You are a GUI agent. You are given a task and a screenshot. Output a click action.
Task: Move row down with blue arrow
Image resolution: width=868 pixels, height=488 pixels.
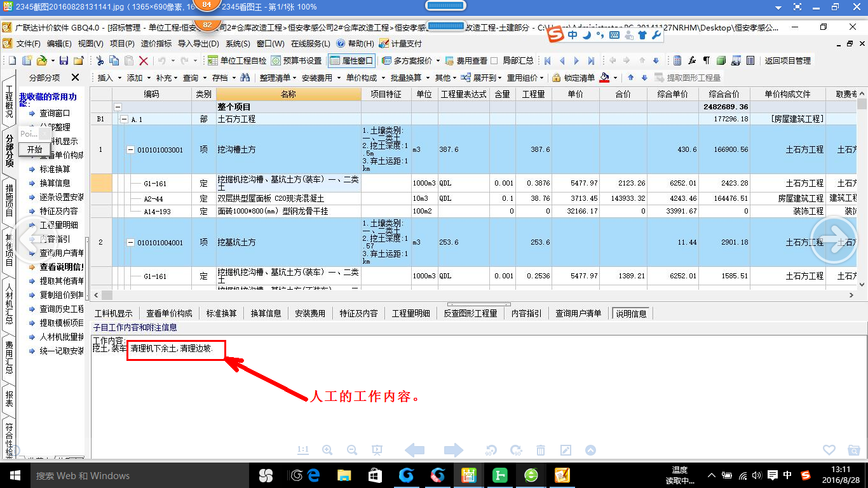(x=644, y=78)
